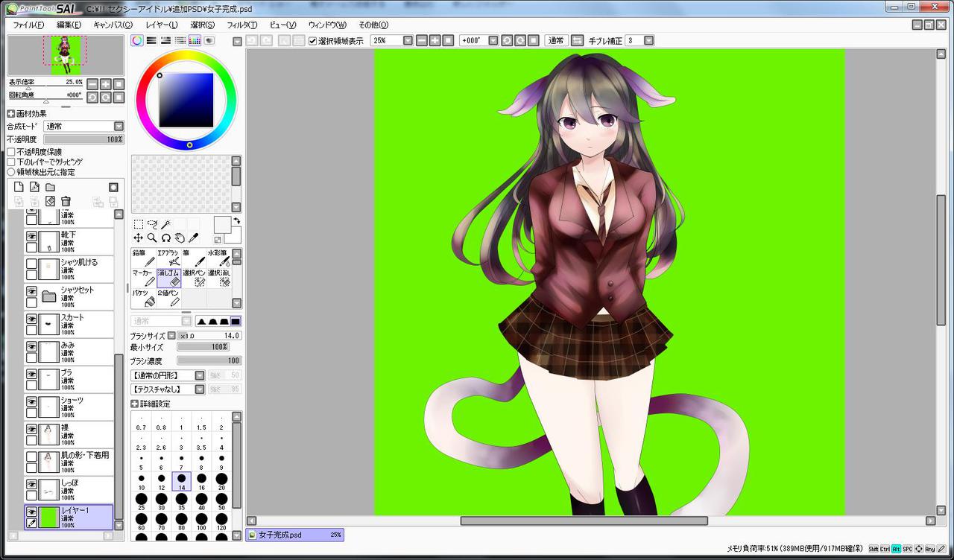
Task: Hide the スカート layer eye
Action: coord(31,319)
